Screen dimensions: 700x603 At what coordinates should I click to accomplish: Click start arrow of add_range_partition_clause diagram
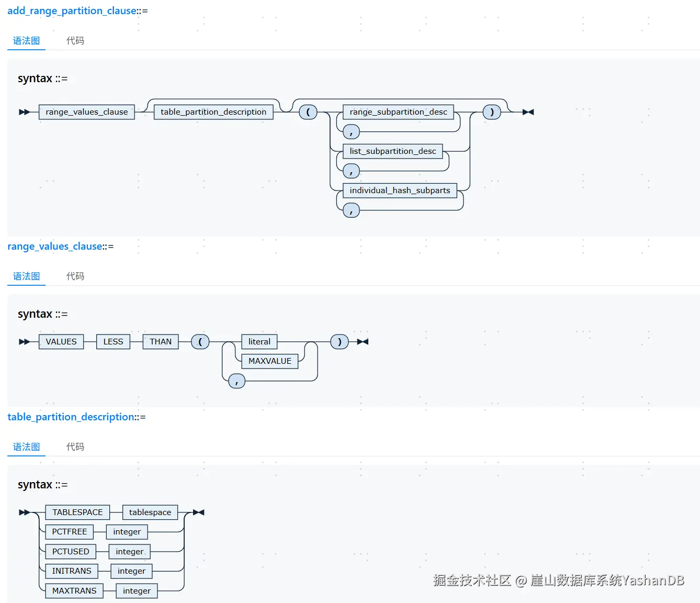pyautogui.click(x=25, y=112)
